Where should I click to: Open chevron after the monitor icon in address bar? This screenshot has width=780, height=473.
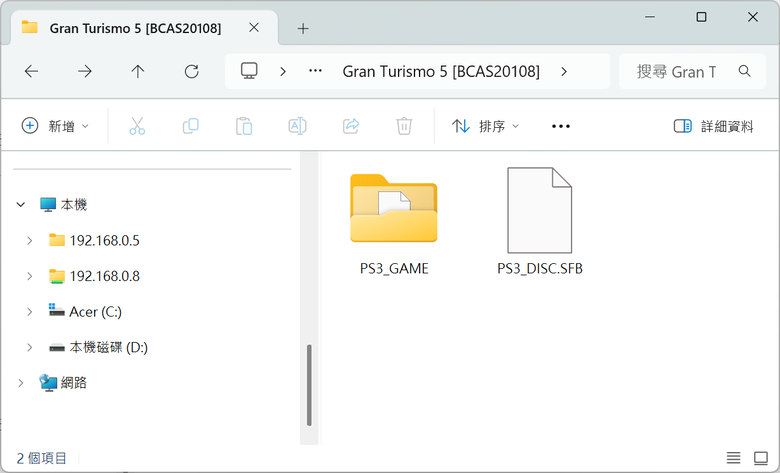(283, 72)
